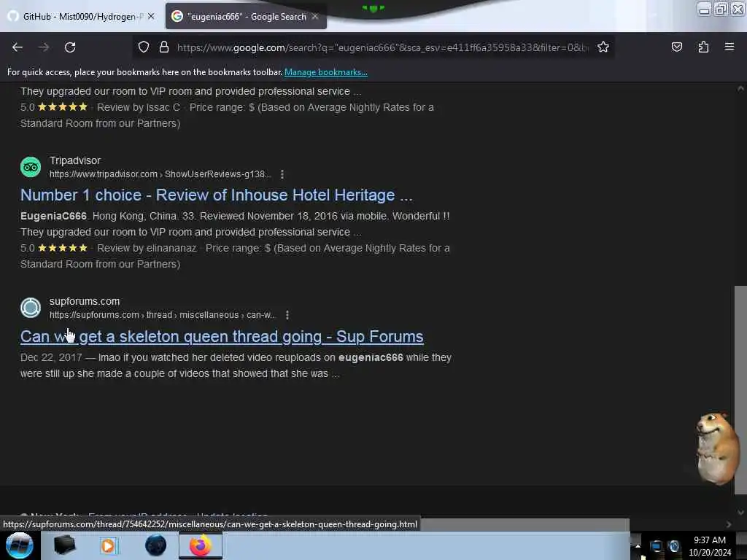The height and width of the screenshot is (560, 747).
Task: Click the scrollbar down arrow
Action: tap(740, 513)
